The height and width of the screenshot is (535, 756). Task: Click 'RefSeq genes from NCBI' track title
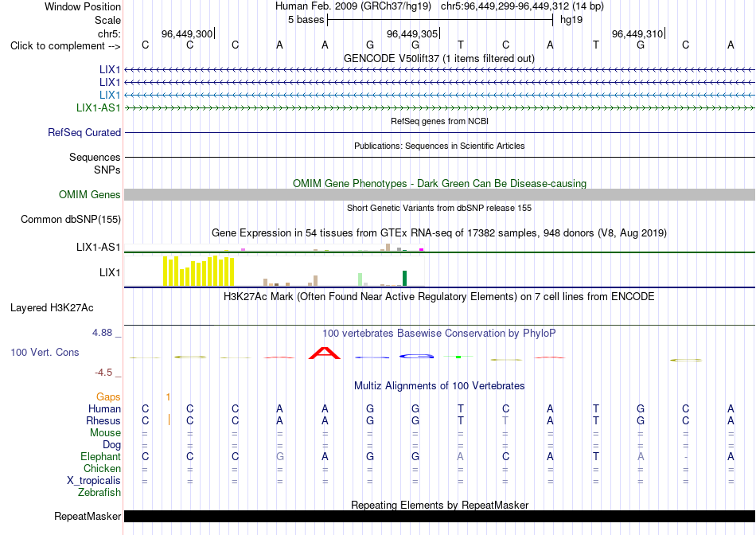coord(440,121)
